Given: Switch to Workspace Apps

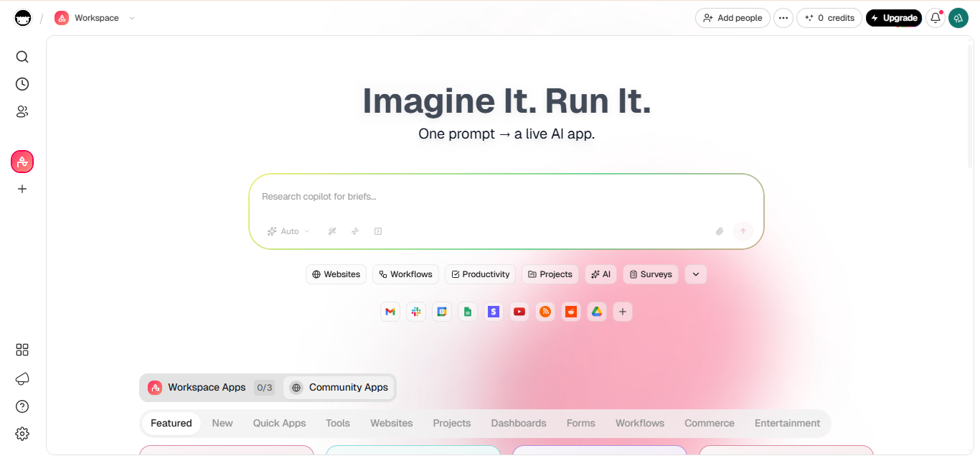Looking at the screenshot, I should coord(211,388).
